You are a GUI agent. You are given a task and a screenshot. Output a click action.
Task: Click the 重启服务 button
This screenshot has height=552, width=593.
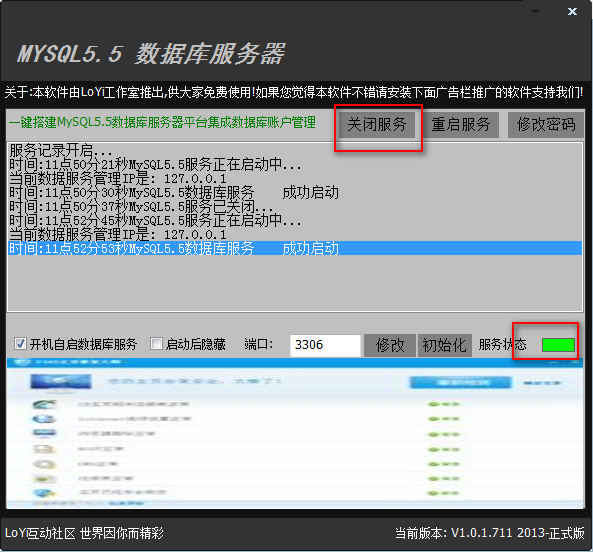(461, 125)
